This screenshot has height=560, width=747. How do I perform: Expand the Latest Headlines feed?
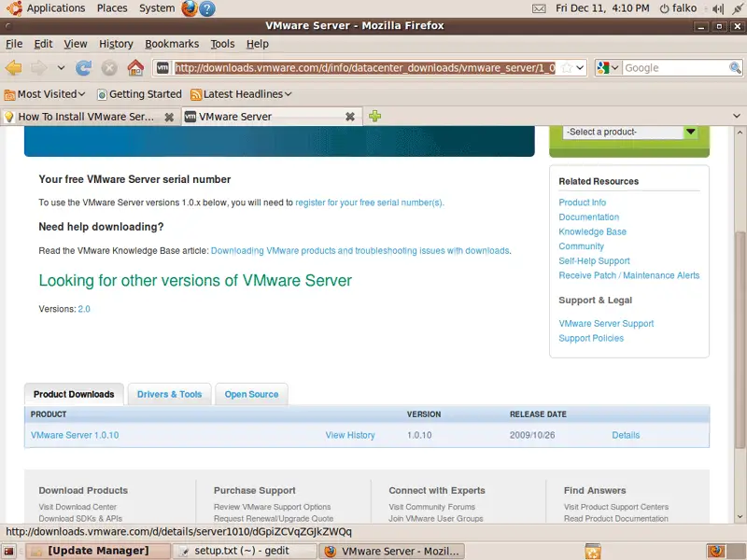[241, 94]
